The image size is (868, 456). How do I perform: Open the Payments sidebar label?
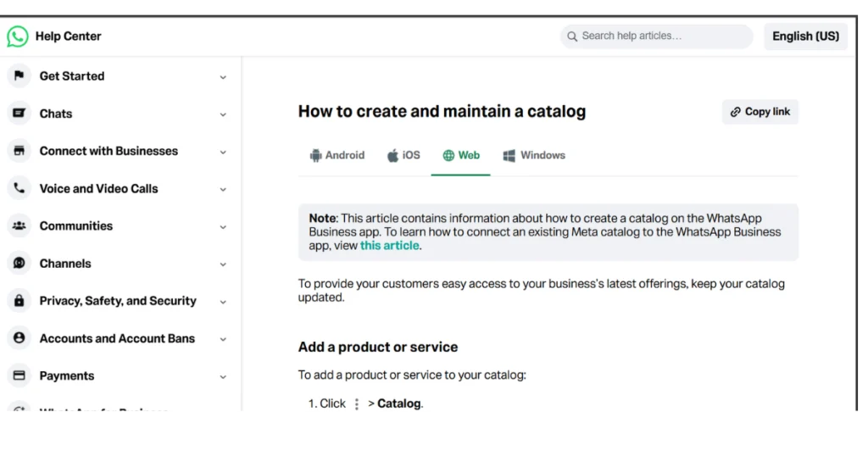67,375
